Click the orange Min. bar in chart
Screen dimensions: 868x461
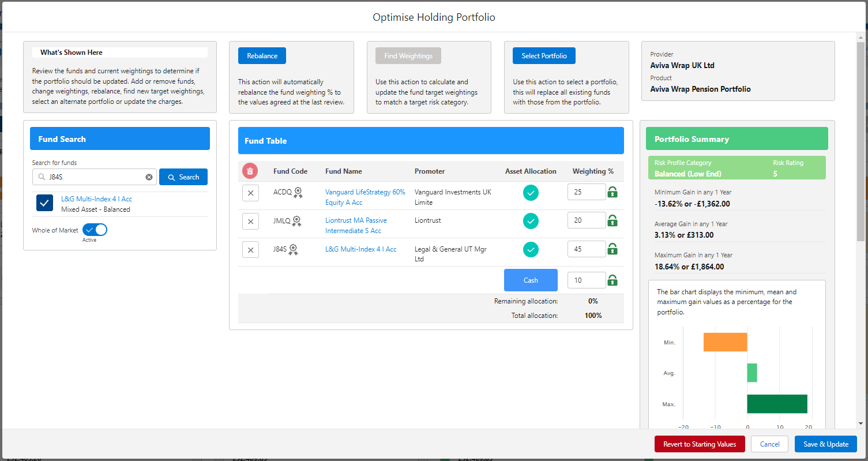725,342
